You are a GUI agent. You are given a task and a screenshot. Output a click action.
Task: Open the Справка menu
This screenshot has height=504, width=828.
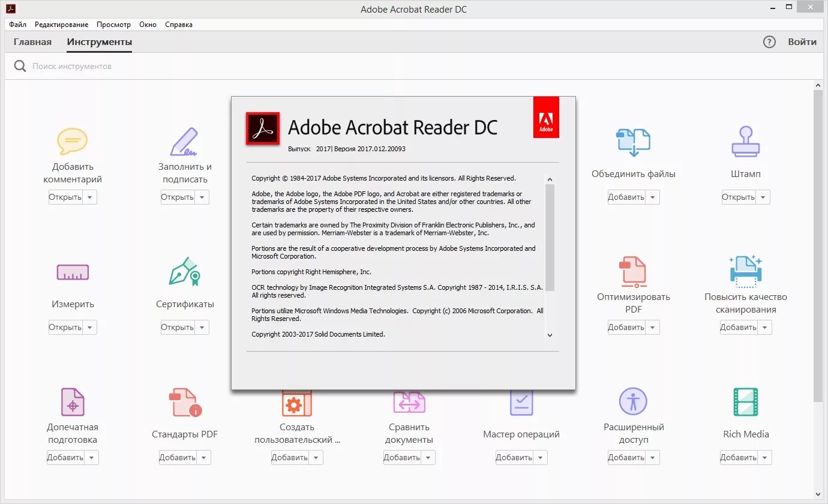[179, 25]
